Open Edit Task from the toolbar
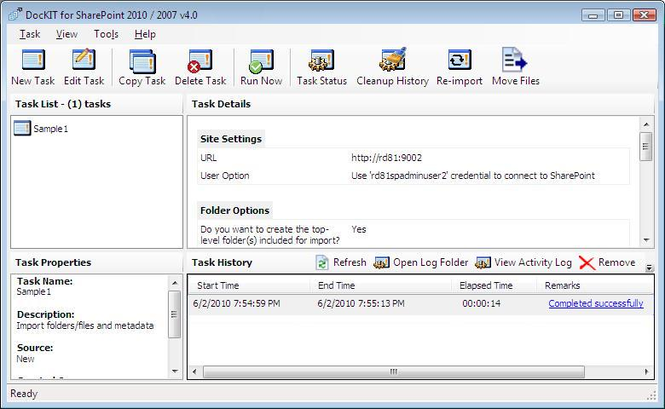Viewport: 665px width, 409px height. (x=84, y=68)
